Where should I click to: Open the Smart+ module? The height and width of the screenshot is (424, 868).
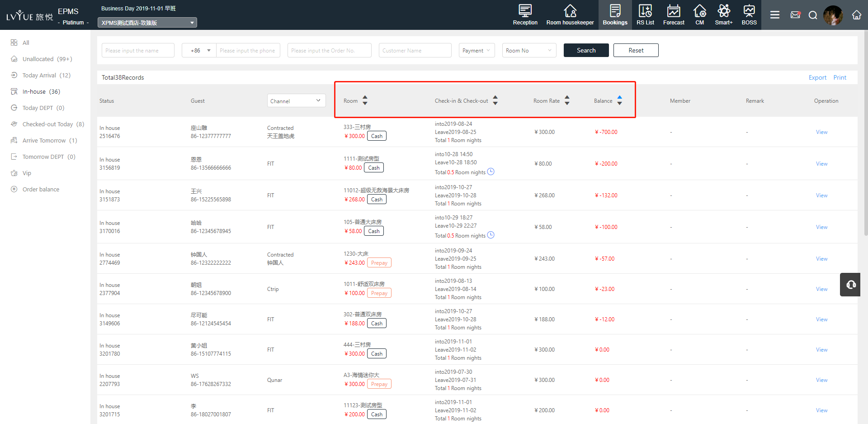[x=723, y=15]
